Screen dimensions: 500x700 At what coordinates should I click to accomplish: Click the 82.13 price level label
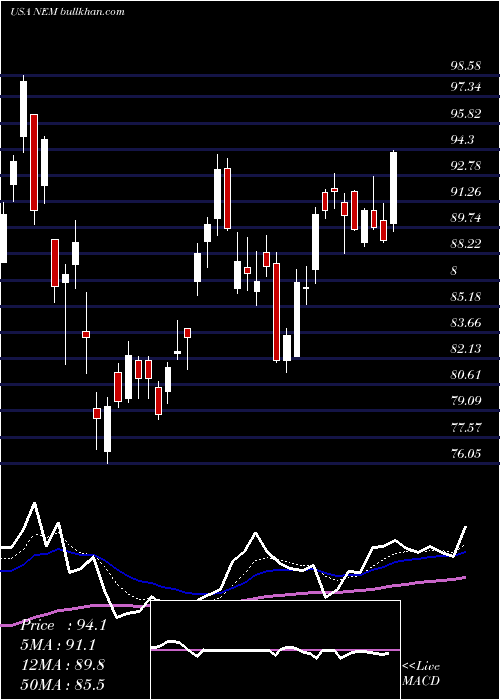point(466,348)
